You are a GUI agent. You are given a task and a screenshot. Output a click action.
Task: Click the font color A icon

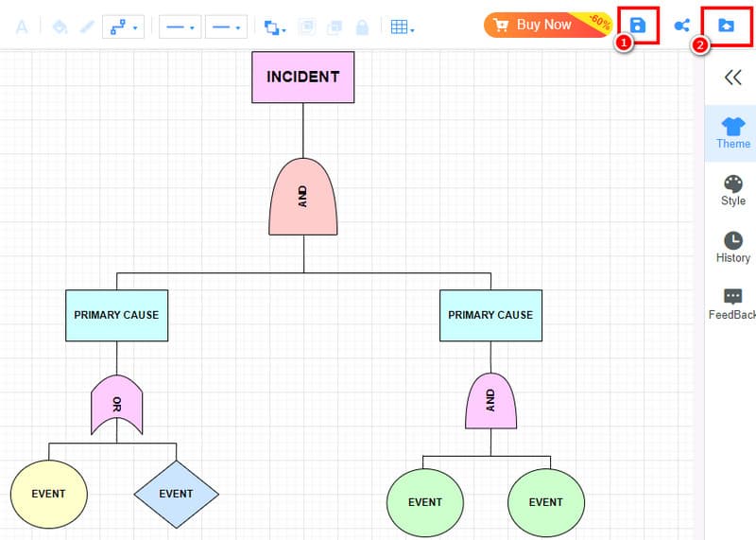pyautogui.click(x=22, y=27)
